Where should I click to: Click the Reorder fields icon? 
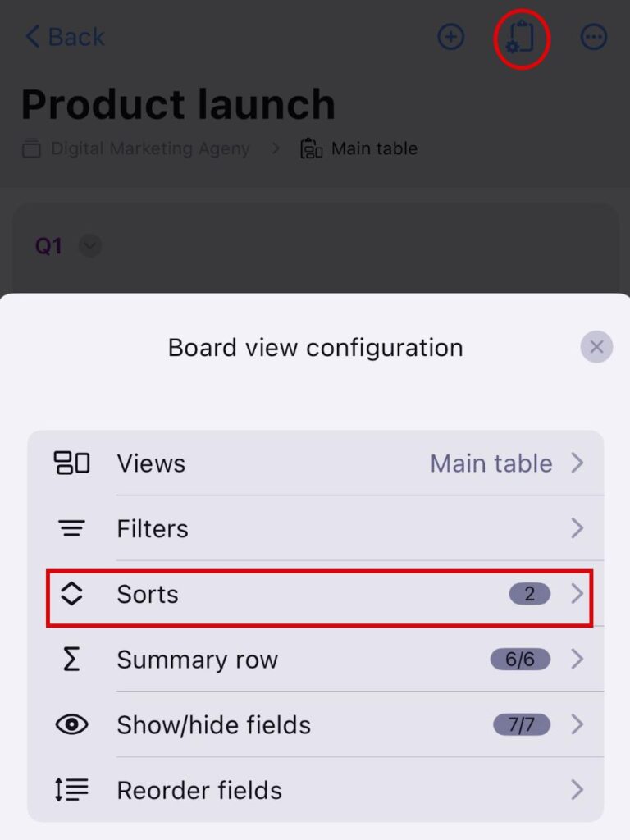[72, 790]
